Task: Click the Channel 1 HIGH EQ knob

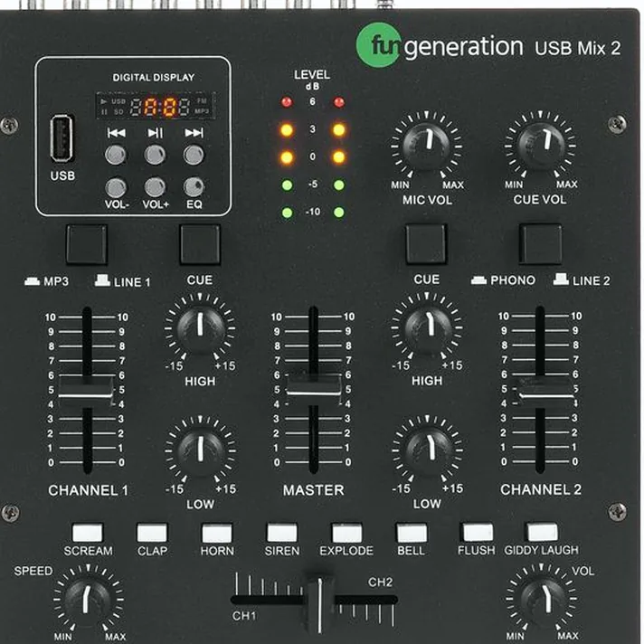Action: coord(200,329)
